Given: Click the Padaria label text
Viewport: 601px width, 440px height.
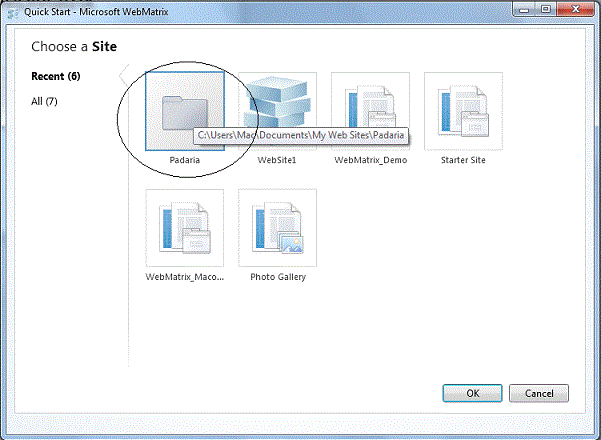Looking at the screenshot, I should click(185, 160).
